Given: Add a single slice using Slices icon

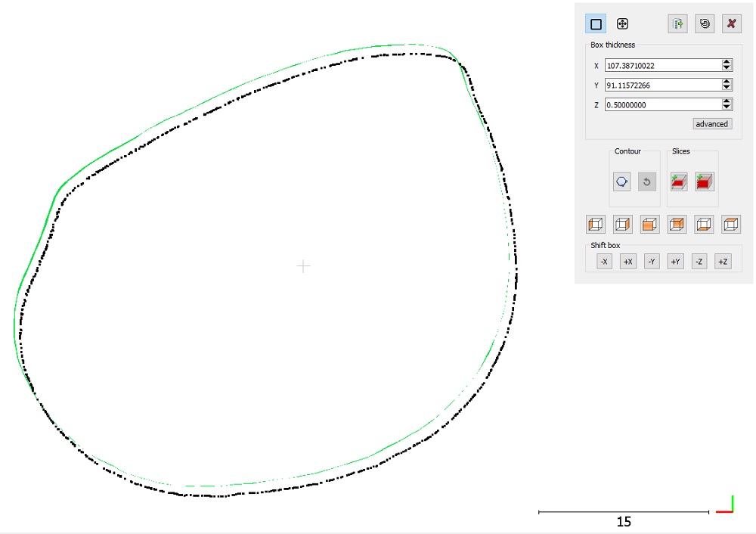Looking at the screenshot, I should click(678, 182).
